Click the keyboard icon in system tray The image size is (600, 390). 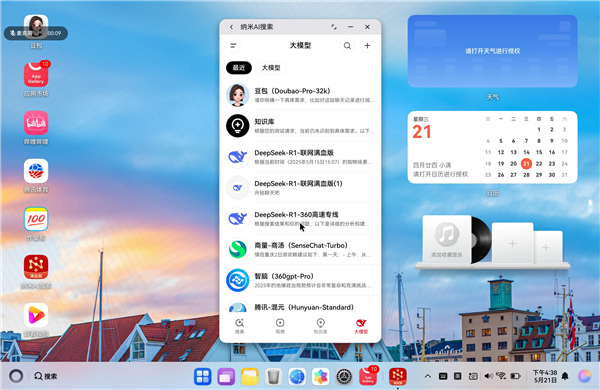(x=443, y=376)
